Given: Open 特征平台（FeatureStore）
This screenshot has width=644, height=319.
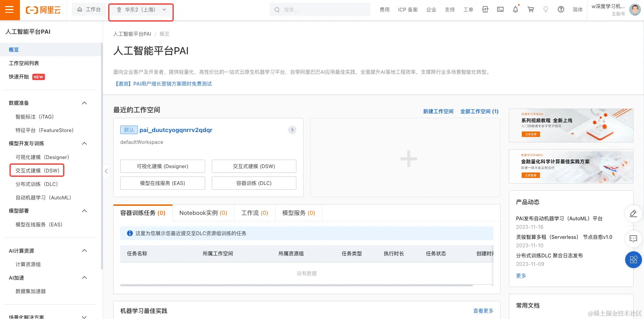Looking at the screenshot, I should (x=44, y=130).
